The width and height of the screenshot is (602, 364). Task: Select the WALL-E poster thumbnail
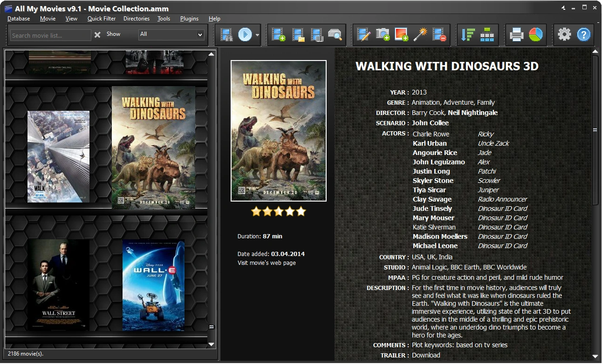coord(154,285)
